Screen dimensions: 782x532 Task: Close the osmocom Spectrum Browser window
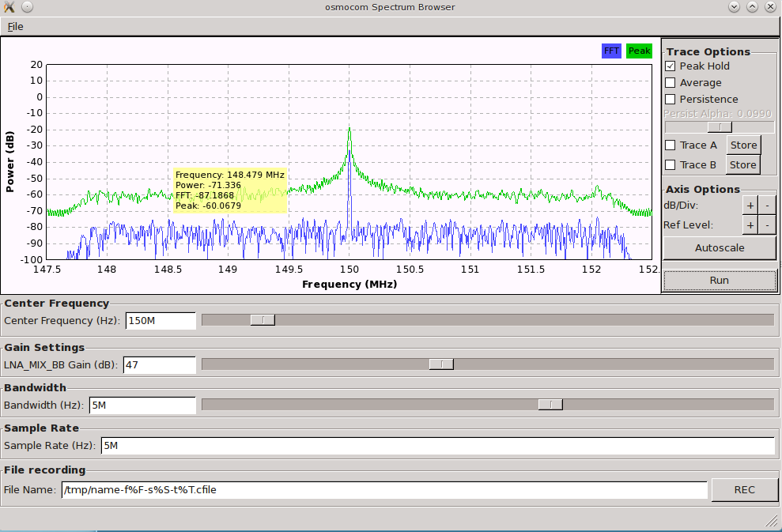(770, 7)
